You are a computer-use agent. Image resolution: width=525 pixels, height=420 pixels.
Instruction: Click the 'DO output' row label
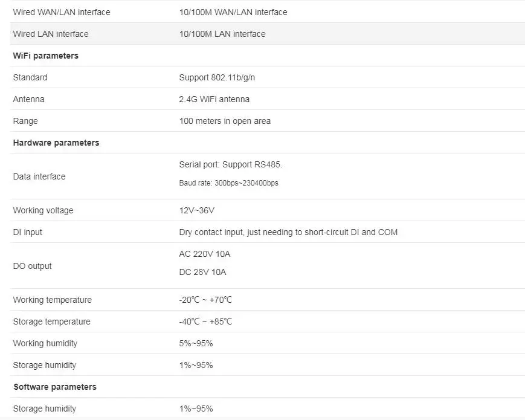32,266
